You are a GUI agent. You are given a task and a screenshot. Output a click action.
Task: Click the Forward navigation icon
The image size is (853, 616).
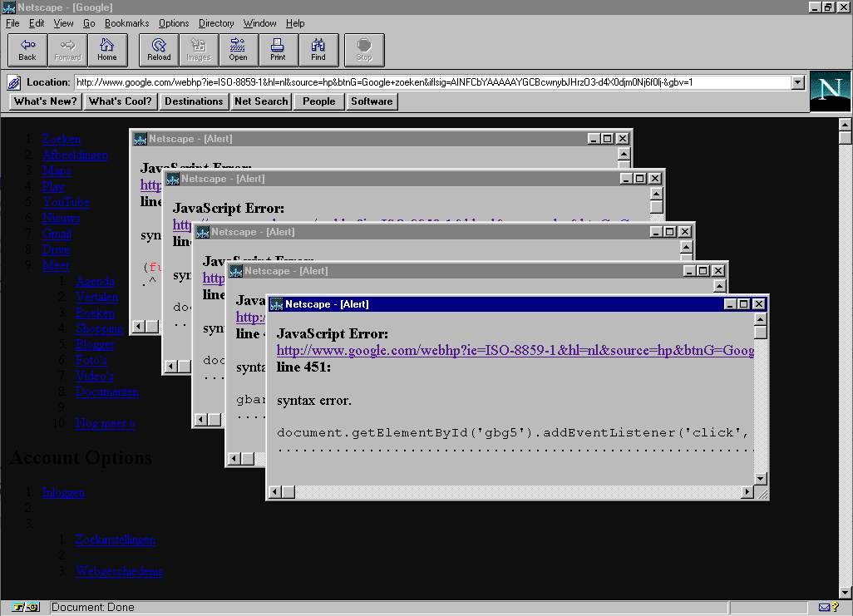pyautogui.click(x=67, y=50)
